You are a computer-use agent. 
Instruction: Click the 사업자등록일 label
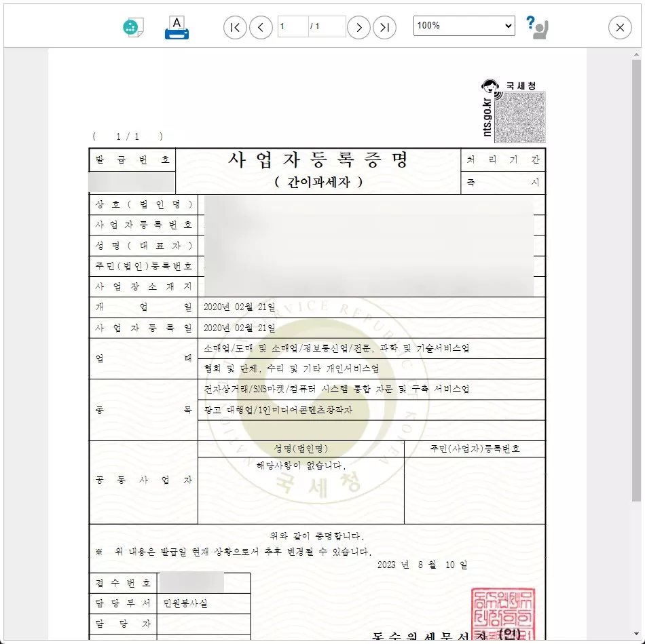click(x=143, y=328)
